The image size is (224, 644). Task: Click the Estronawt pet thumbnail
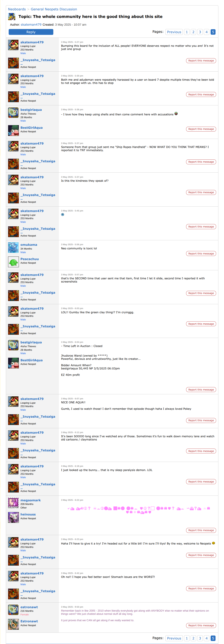(13, 624)
